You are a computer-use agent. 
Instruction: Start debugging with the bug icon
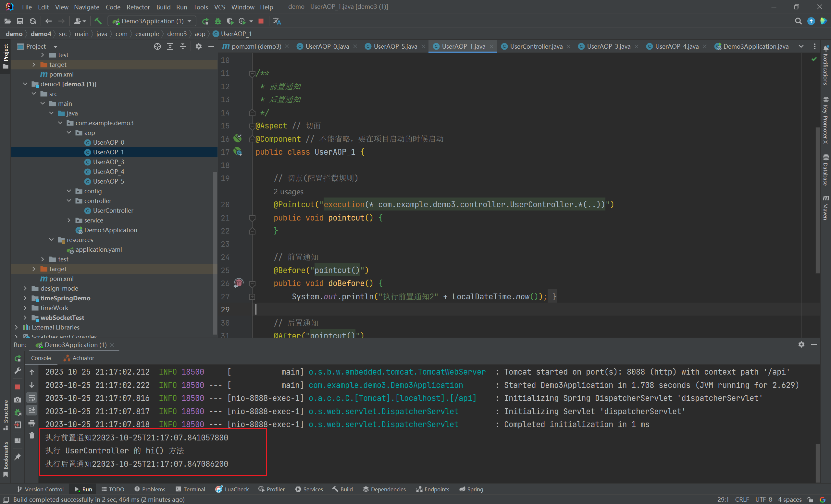(217, 21)
